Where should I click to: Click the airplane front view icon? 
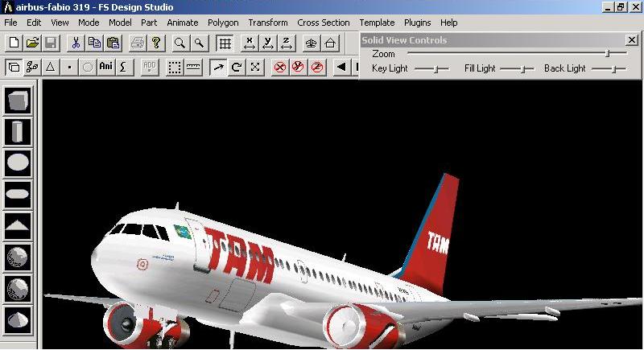312,43
